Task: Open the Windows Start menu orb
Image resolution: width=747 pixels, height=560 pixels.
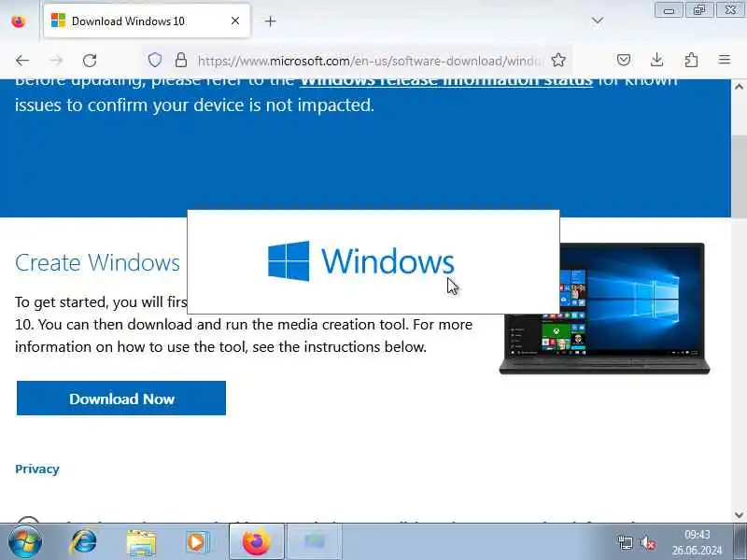Action: point(25,542)
